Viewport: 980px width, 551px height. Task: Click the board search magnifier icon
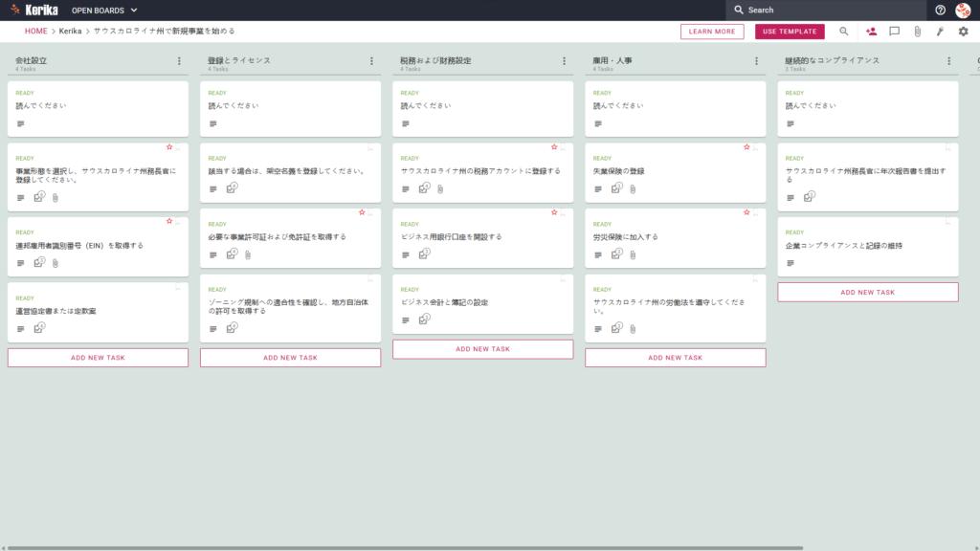[844, 32]
